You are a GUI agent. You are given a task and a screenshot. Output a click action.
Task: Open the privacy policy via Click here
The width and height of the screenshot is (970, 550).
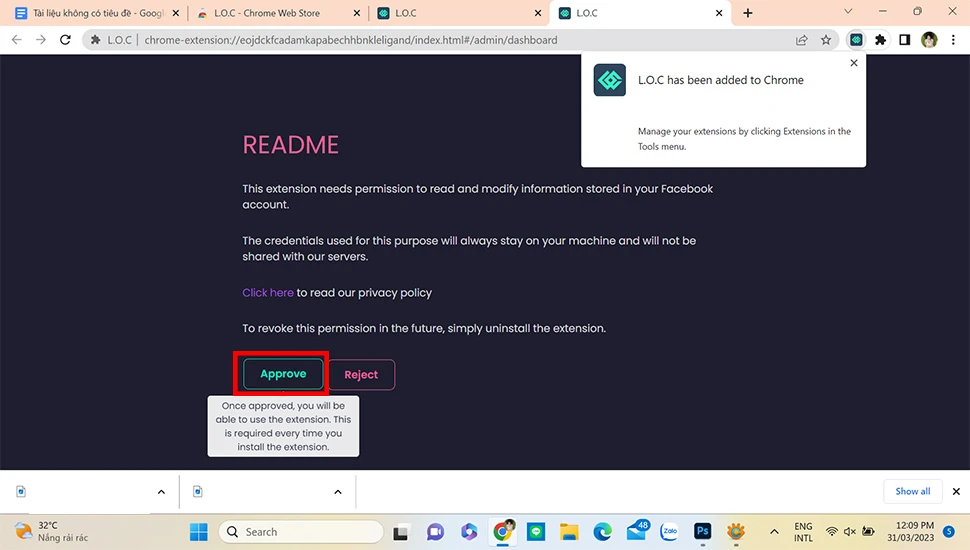coord(267,293)
